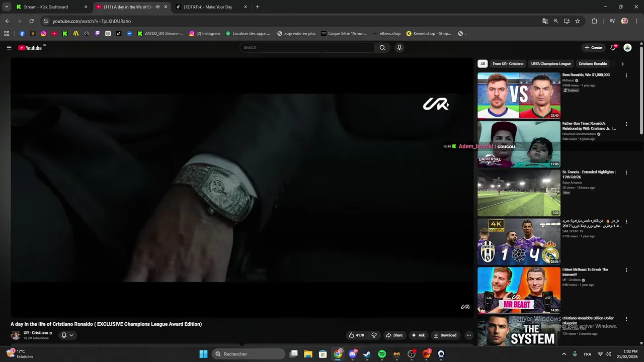
Task: Like the video with 417K likes
Action: point(357,335)
